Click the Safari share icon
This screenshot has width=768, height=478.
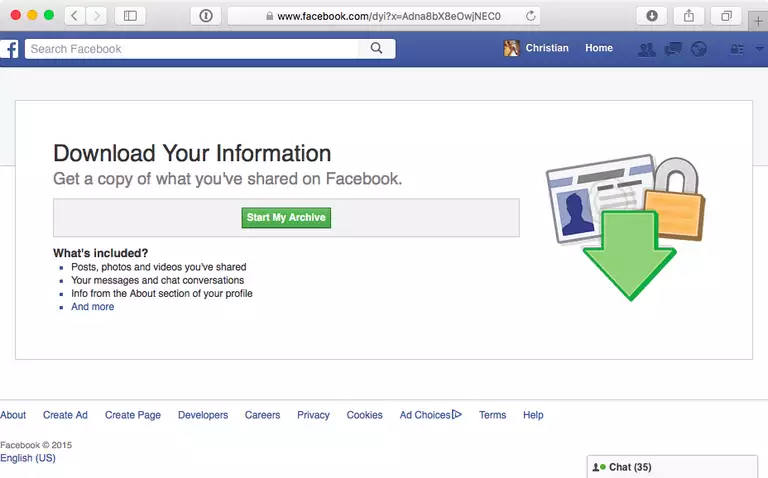pos(689,16)
